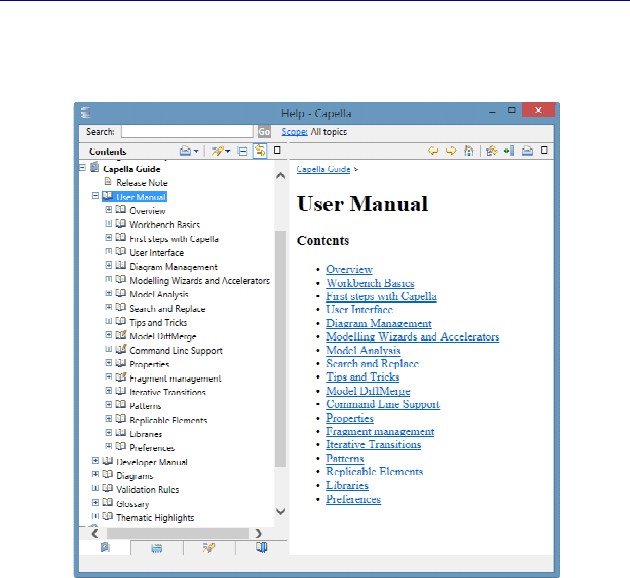Click the Patterns book icon
630x578 pixels.
(121, 404)
